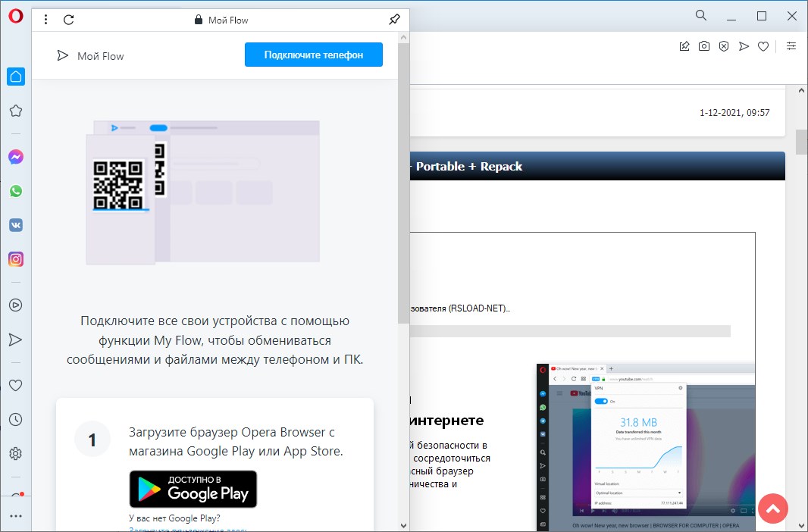808x532 pixels.
Task: Open the Opera main menu logo
Action: (16, 17)
